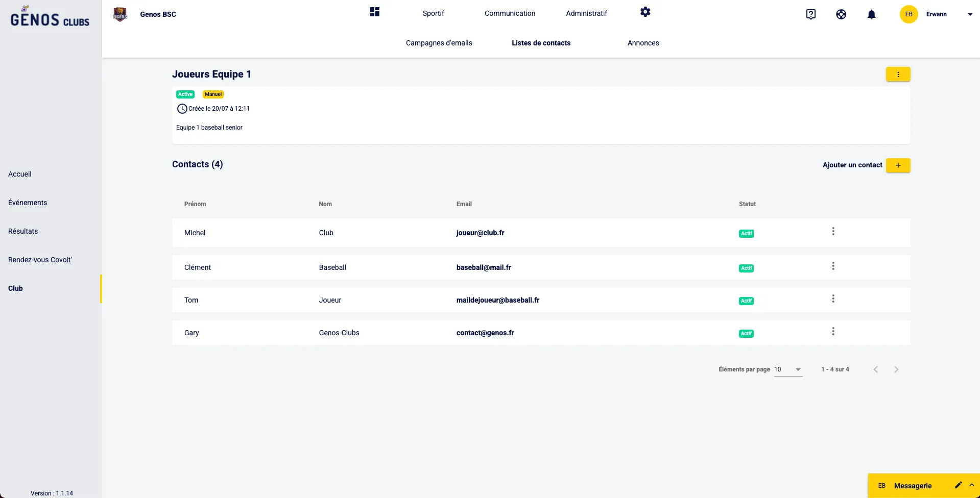The image size is (980, 498).
Task: Click the plus button to add contact
Action: pos(898,165)
